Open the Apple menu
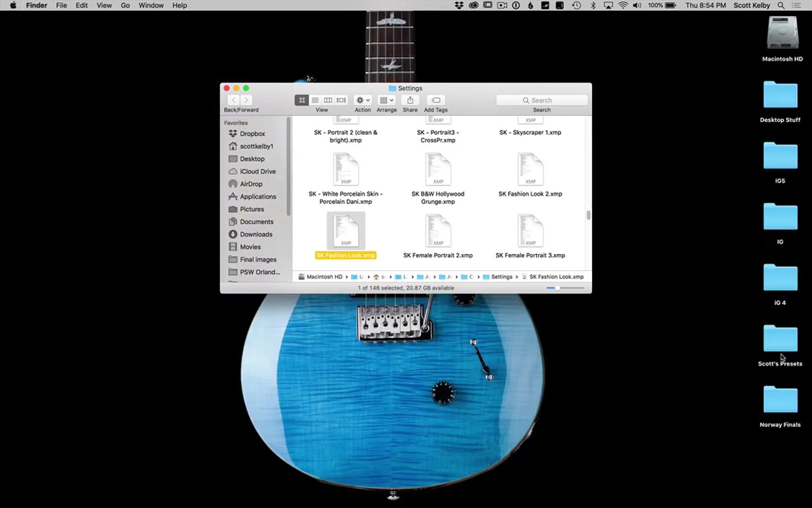 tap(12, 5)
